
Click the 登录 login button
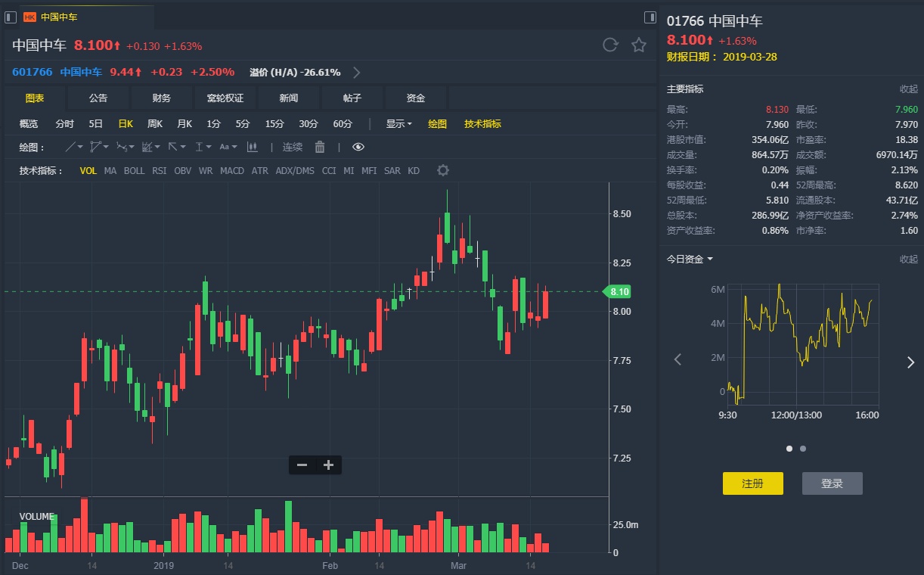[833, 483]
